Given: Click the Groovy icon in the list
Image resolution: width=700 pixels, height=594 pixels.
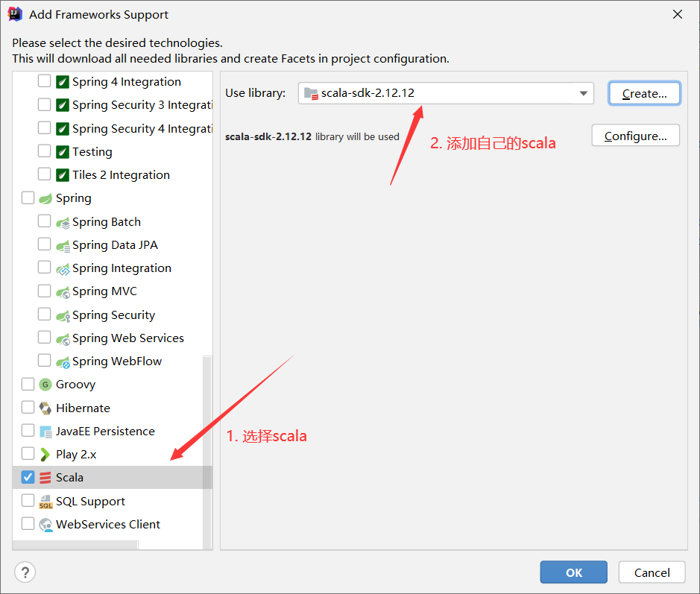Looking at the screenshot, I should pyautogui.click(x=45, y=385).
